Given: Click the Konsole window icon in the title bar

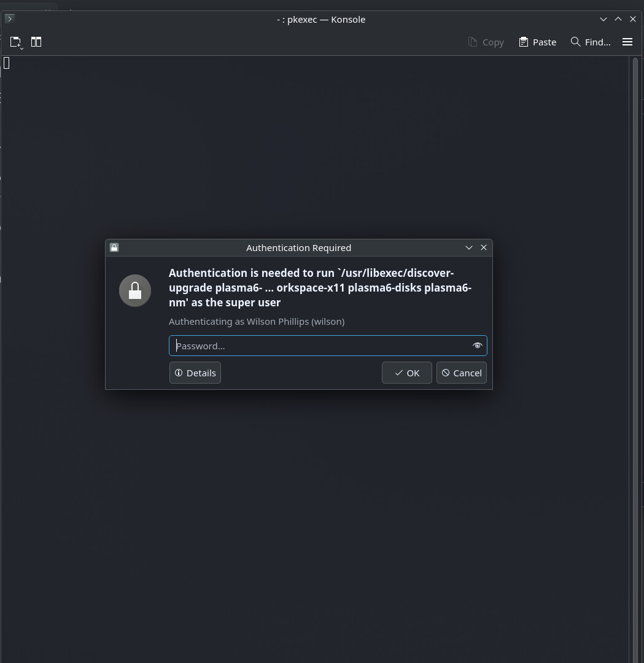Looking at the screenshot, I should click(x=9, y=18).
